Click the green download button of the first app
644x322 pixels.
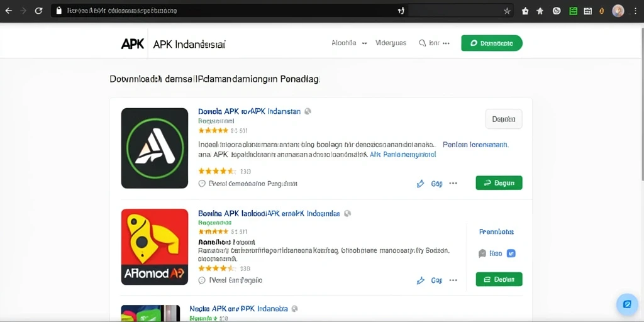click(x=499, y=183)
